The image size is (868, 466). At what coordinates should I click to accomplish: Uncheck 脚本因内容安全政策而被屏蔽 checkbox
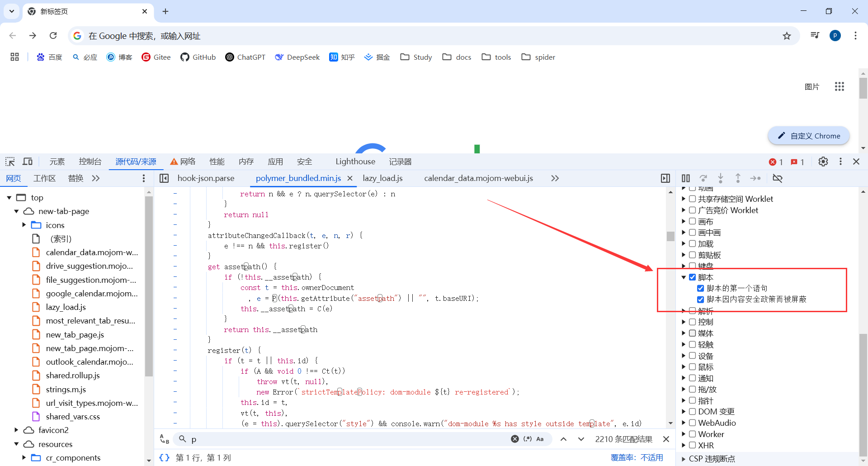701,299
